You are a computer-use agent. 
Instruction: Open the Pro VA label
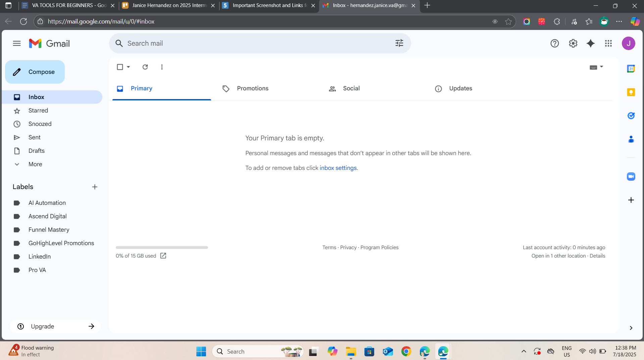tap(52, 270)
